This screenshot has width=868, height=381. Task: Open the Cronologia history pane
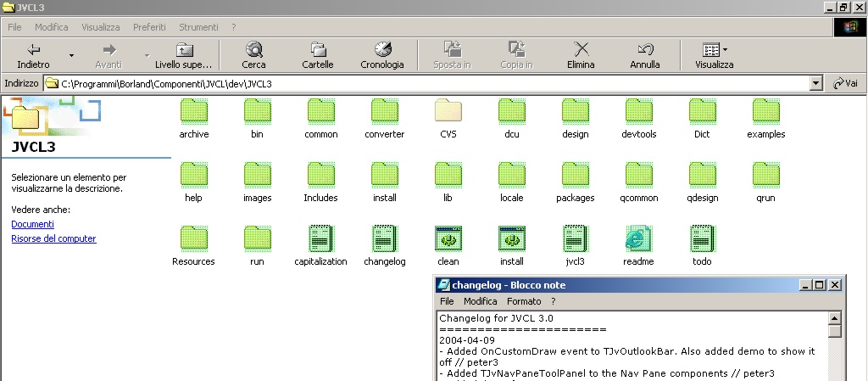coord(382,55)
